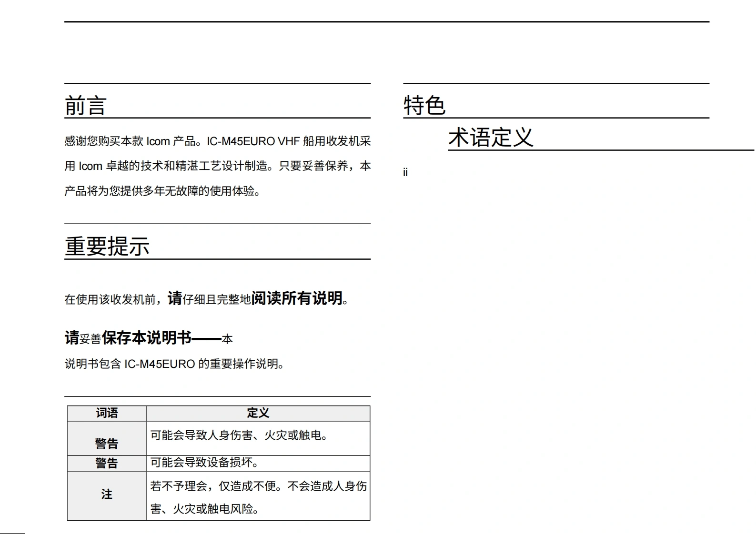Click the 警告 cell beside equipment damage definition

click(x=107, y=463)
